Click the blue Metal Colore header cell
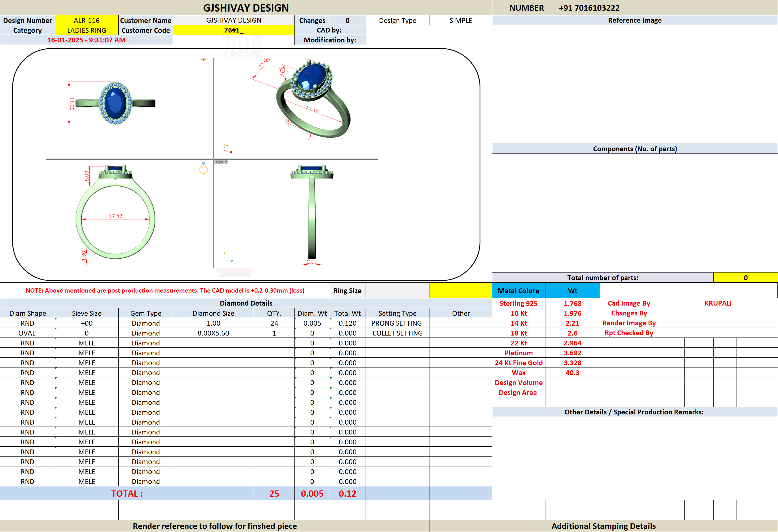The height and width of the screenshot is (532, 778). coord(518,290)
